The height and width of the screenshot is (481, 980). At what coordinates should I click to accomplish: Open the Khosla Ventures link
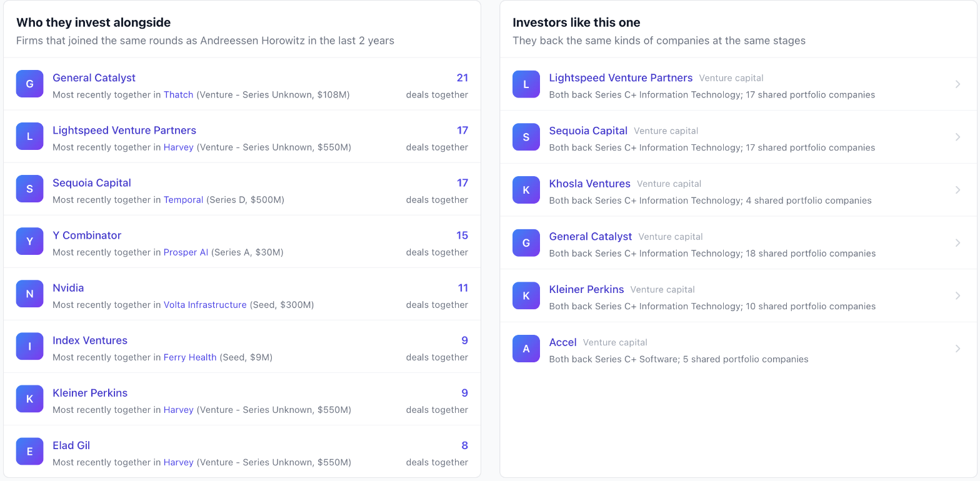(x=589, y=184)
